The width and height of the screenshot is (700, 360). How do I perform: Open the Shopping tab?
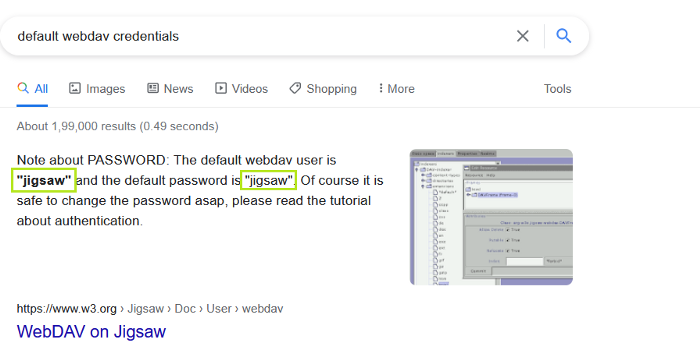[323, 88]
